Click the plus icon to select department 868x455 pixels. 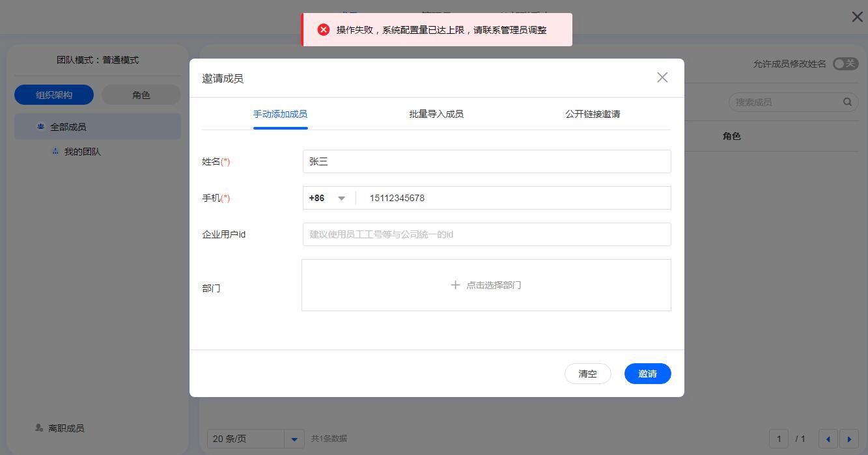[x=456, y=284]
